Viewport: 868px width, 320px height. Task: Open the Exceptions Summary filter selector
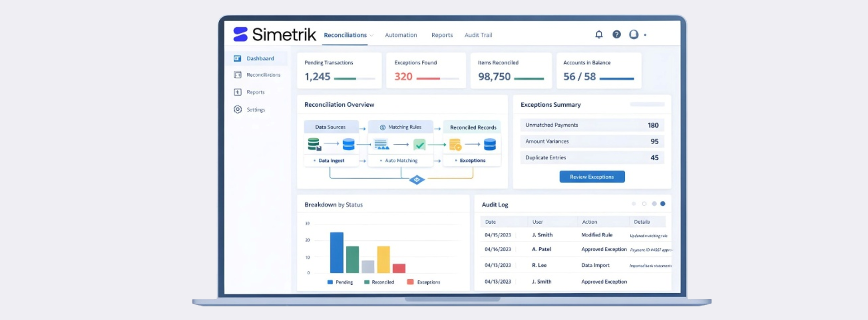click(647, 104)
